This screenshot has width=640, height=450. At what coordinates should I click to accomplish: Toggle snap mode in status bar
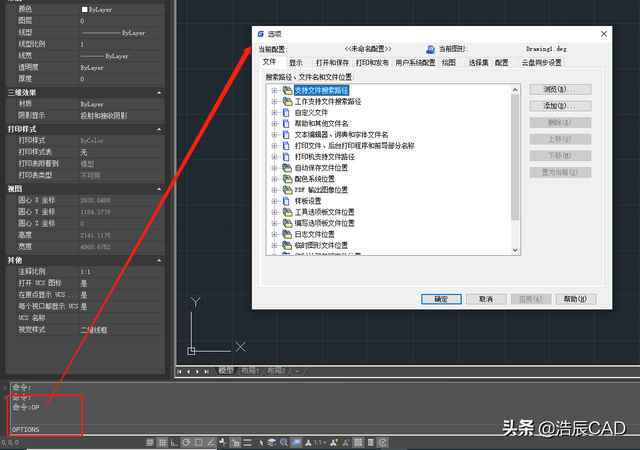(x=150, y=442)
